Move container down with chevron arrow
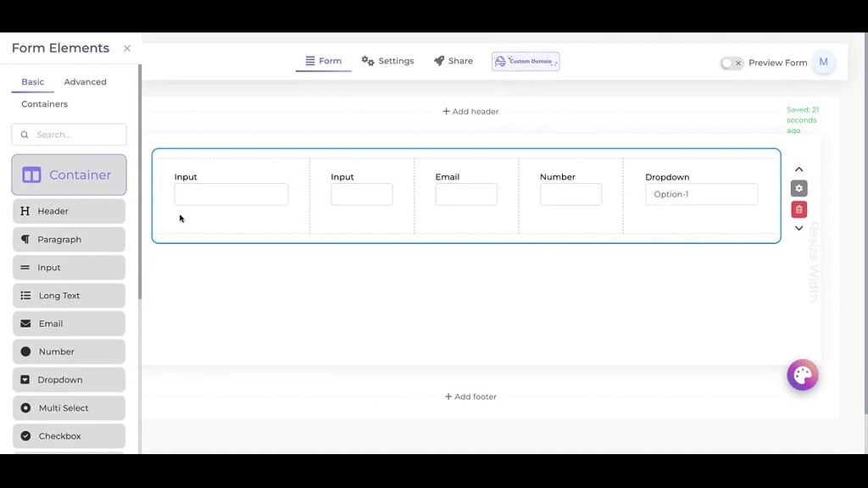868x488 pixels. click(798, 228)
